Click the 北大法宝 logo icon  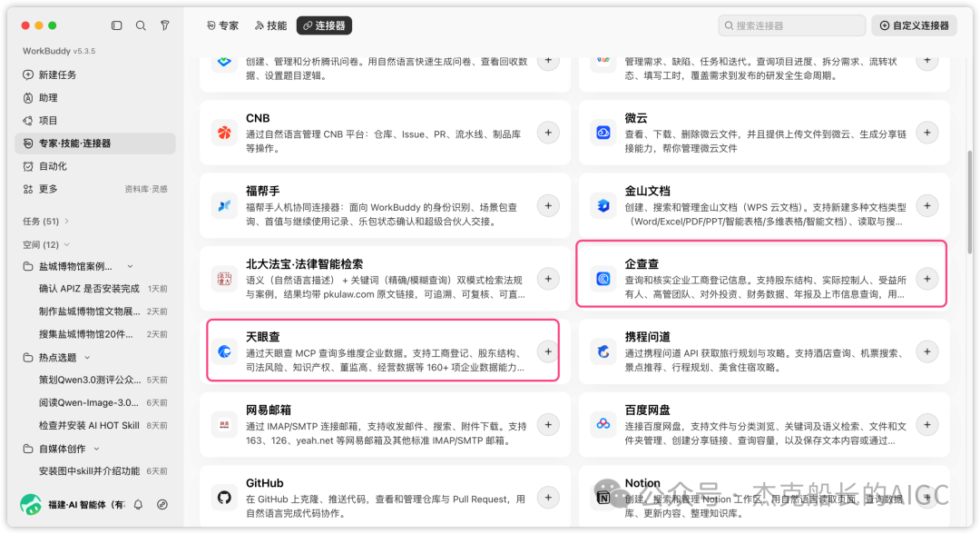[x=224, y=279]
